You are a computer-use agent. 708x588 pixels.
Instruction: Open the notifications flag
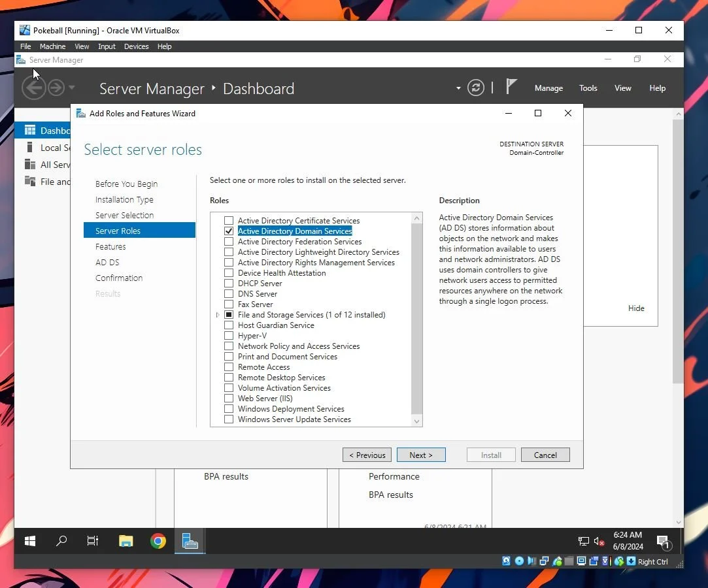pyautogui.click(x=511, y=86)
